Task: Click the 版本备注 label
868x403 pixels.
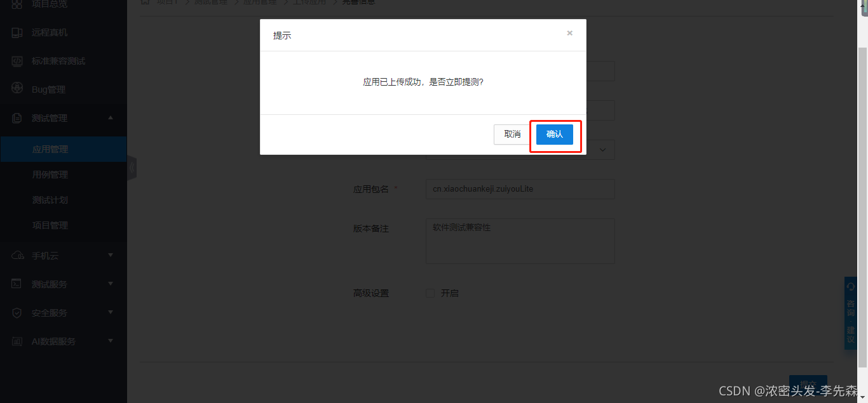Action: [371, 228]
